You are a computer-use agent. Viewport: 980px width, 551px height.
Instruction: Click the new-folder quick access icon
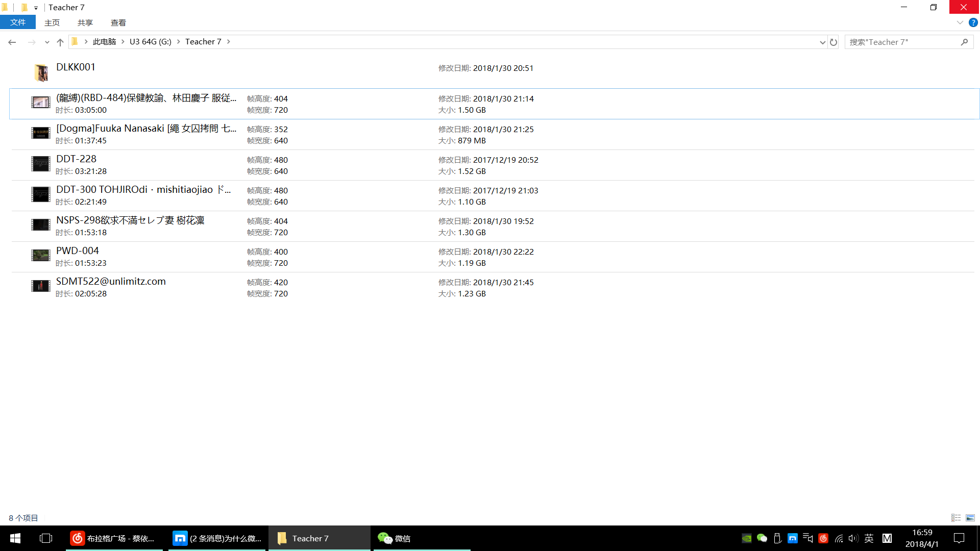click(23, 7)
